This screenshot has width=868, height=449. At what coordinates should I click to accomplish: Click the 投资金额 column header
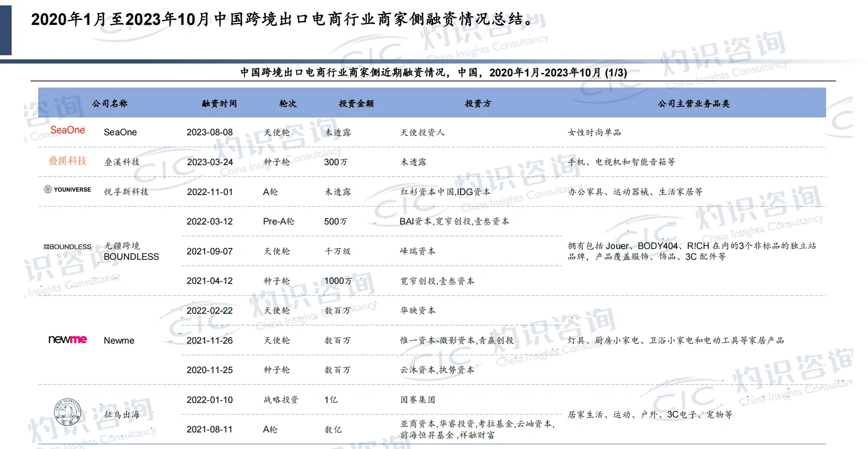(355, 104)
